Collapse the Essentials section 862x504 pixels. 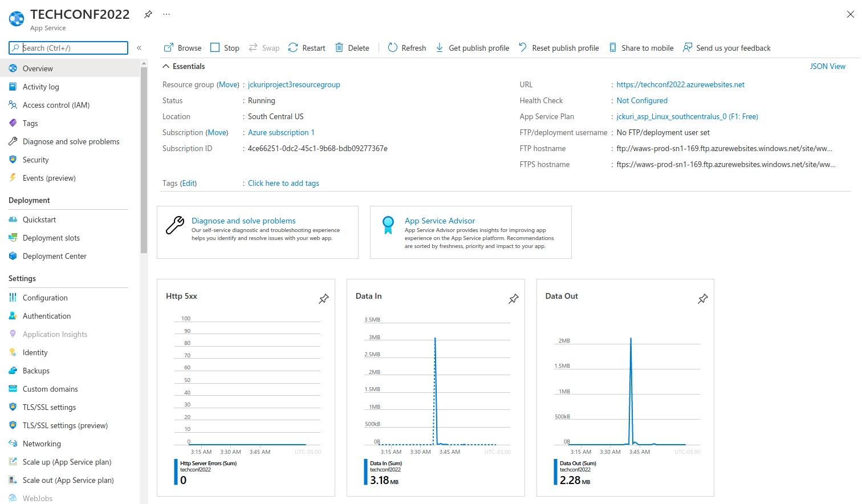point(184,66)
